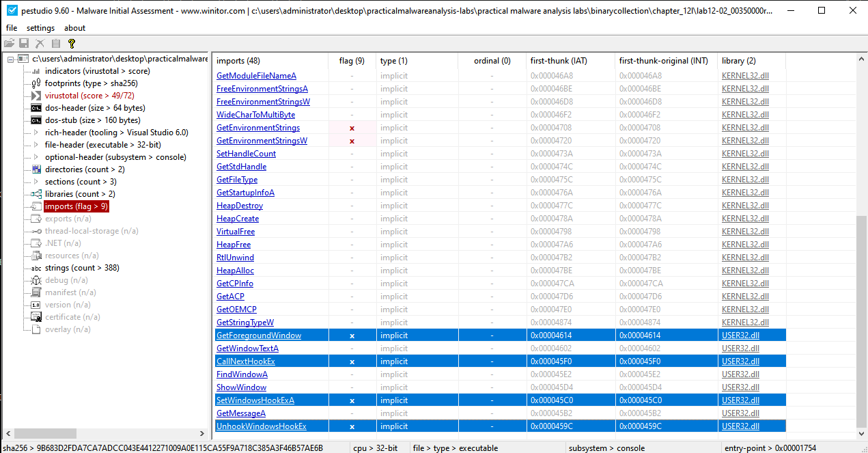Click the directories grid icon in tree
Screen dimensions: 868x453
coord(36,169)
